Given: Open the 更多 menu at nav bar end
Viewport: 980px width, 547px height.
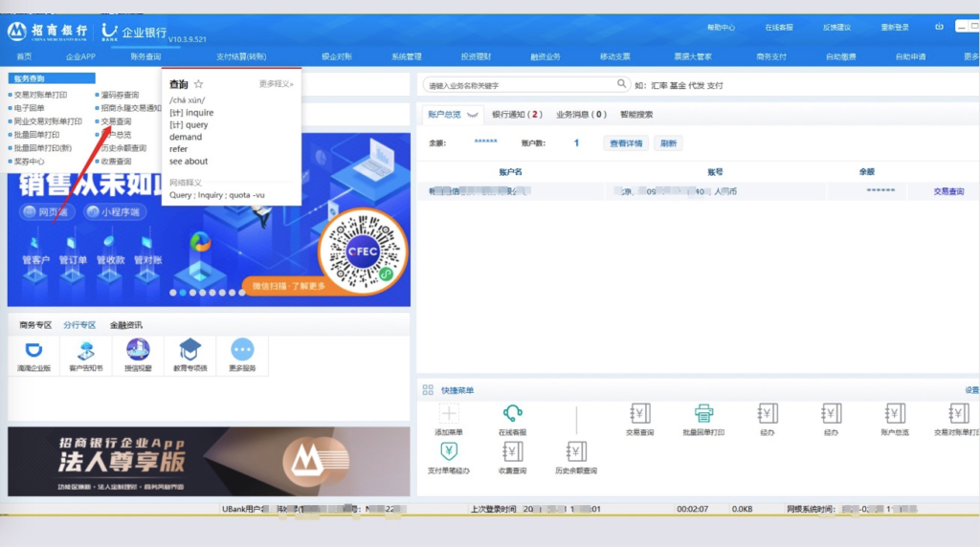Looking at the screenshot, I should point(971,56).
